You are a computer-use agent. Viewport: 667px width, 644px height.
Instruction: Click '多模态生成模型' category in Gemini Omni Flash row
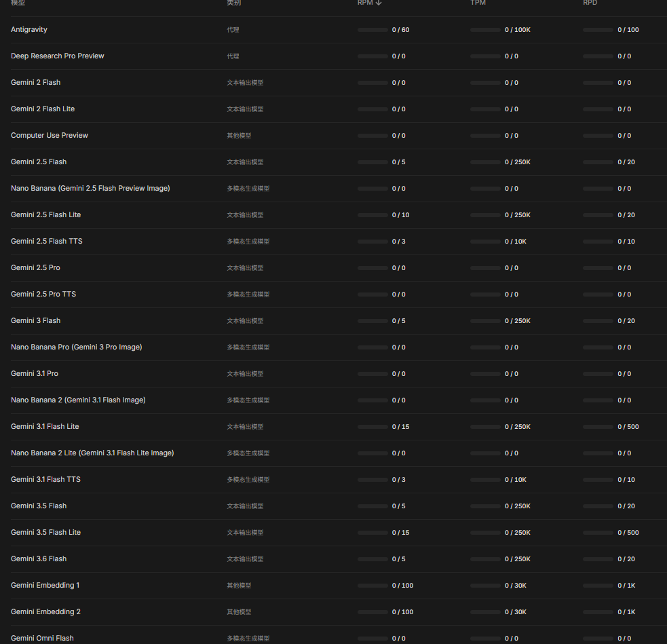[248, 639]
